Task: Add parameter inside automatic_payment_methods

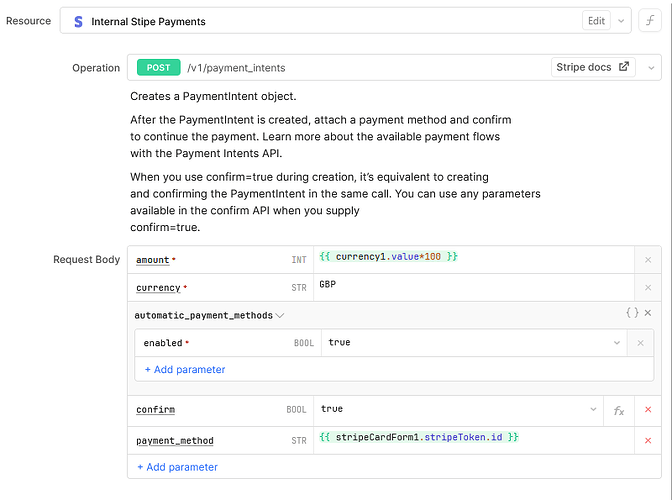Action: (185, 369)
